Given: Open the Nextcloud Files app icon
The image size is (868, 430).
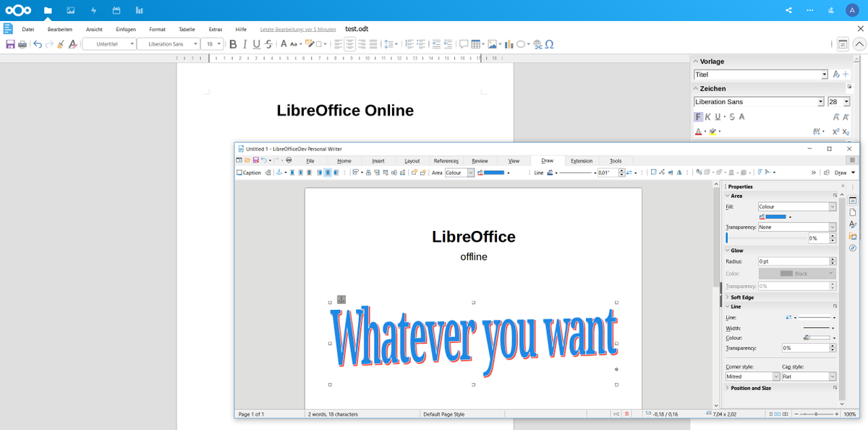Looking at the screenshot, I should tap(48, 10).
